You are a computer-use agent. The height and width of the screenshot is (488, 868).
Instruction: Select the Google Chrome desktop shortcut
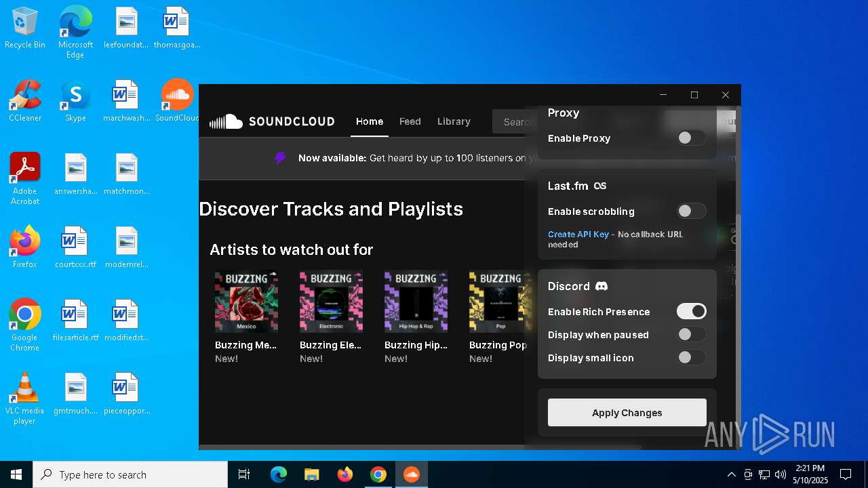[x=25, y=325]
